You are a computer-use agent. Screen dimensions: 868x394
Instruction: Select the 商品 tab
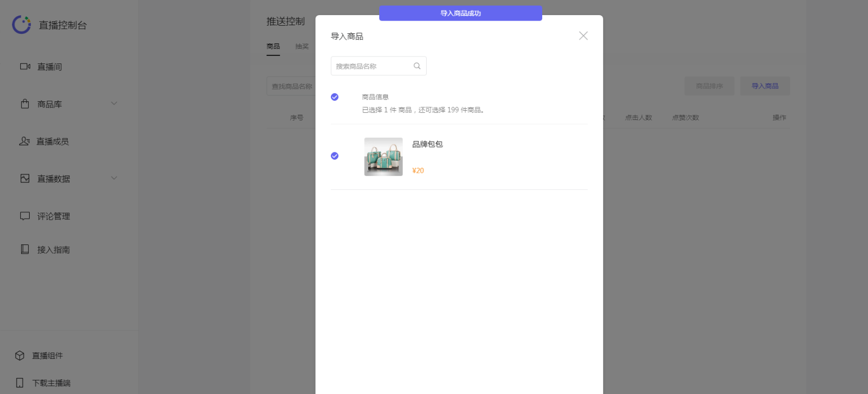click(273, 46)
